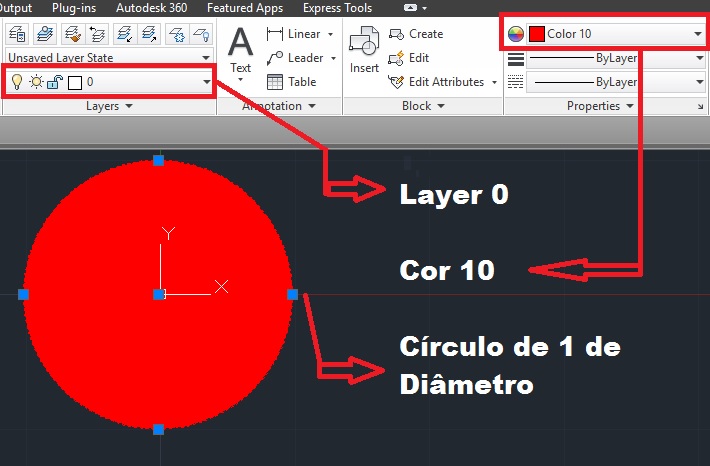Viewport: 710px width, 466px height.
Task: Open Layer Properties icon in Layers panel
Action: coord(16,35)
